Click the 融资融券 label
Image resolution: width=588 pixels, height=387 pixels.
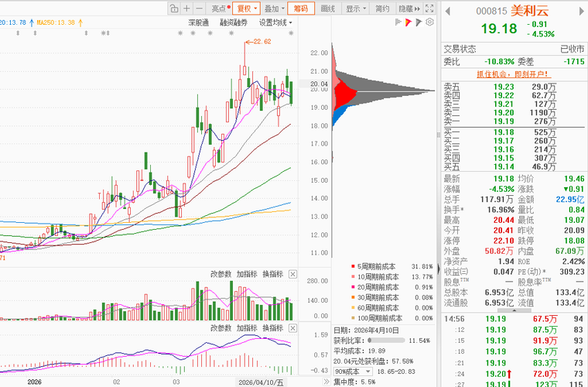[x=234, y=23]
